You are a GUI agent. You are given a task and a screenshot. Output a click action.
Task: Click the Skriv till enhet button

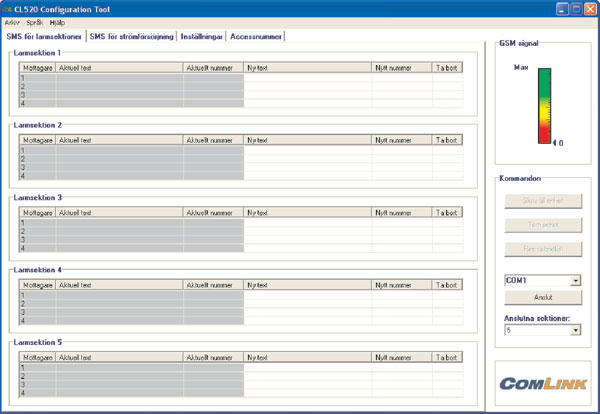tap(543, 200)
